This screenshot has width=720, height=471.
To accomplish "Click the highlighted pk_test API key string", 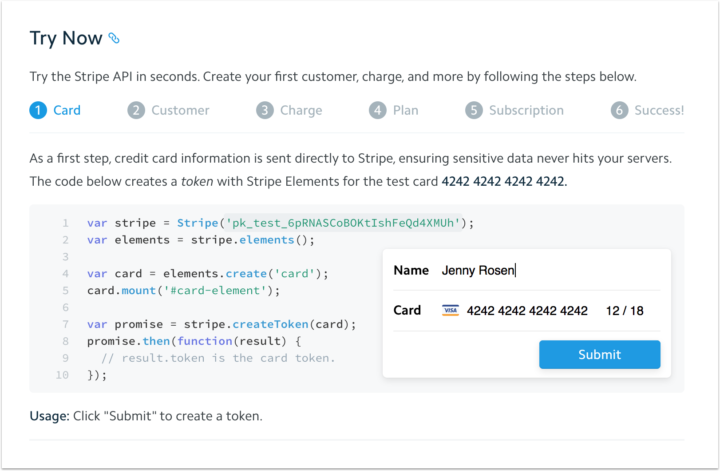I will point(343,223).
